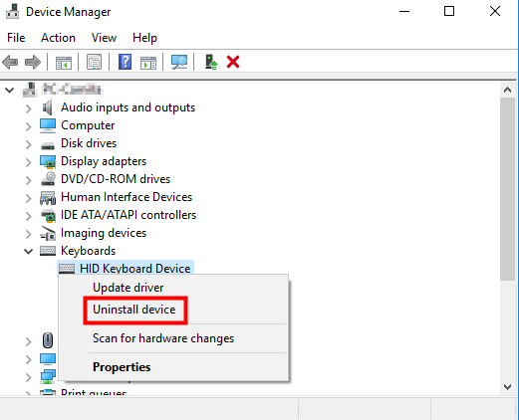Expand the Human Interface Devices node
The width and height of the screenshot is (519, 420).
point(29,198)
